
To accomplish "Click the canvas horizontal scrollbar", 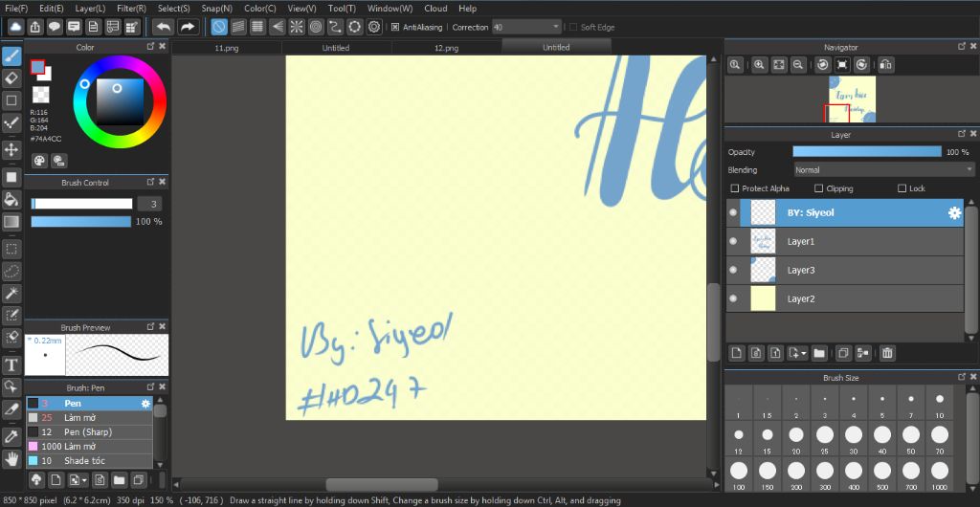I will point(381,485).
